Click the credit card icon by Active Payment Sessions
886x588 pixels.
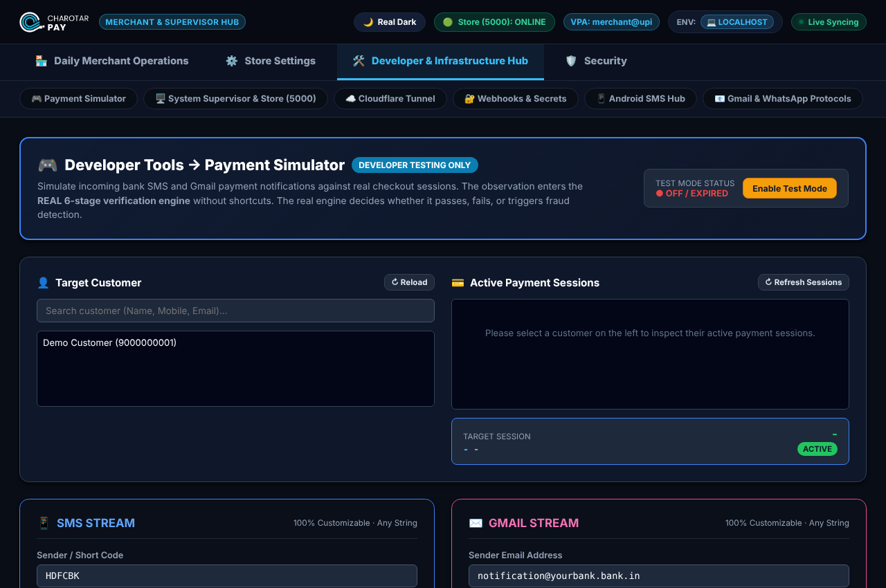pos(458,283)
